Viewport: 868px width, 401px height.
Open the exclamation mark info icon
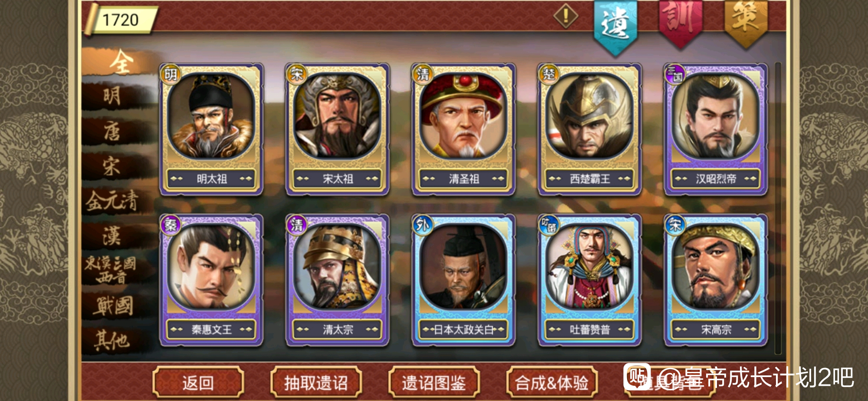(x=566, y=17)
